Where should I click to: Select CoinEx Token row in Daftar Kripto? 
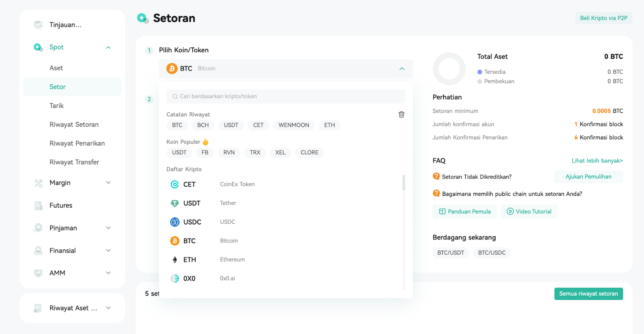(284, 185)
